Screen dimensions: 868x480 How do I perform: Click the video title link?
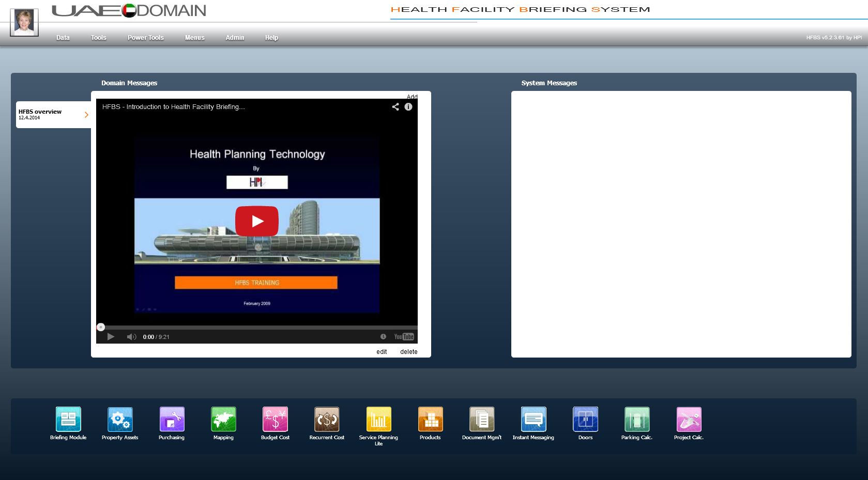tap(174, 107)
